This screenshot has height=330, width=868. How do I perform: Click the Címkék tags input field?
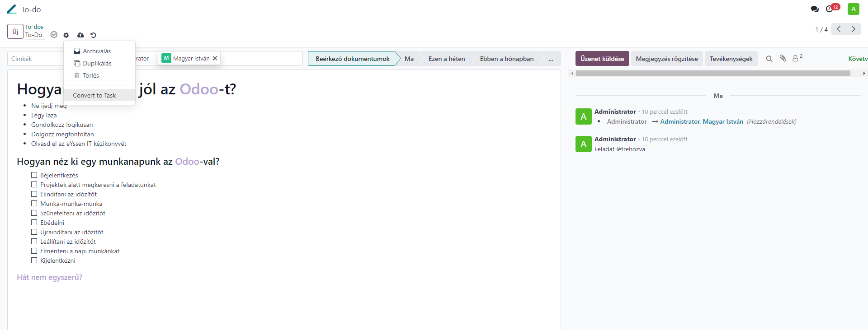click(x=35, y=59)
